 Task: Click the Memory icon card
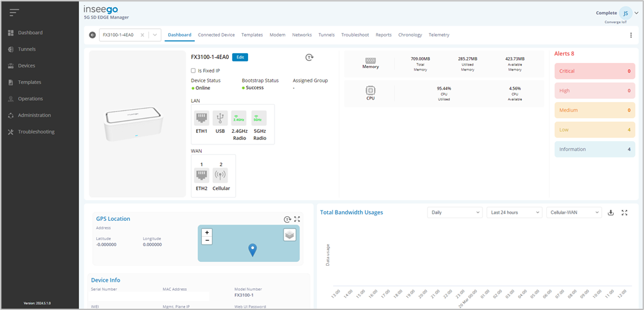(x=370, y=62)
